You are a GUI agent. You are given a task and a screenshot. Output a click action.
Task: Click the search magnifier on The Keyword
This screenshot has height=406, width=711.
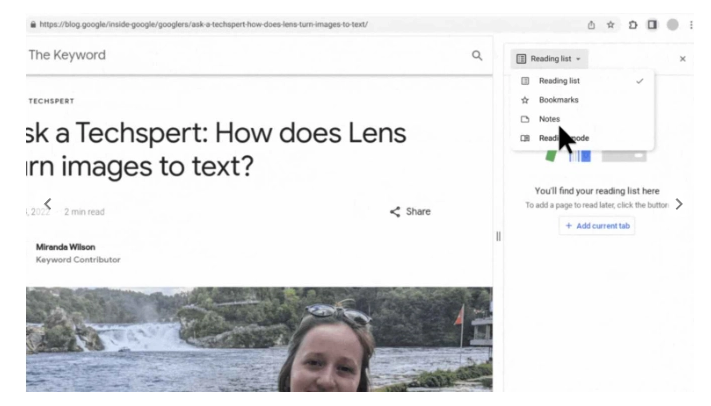click(477, 55)
